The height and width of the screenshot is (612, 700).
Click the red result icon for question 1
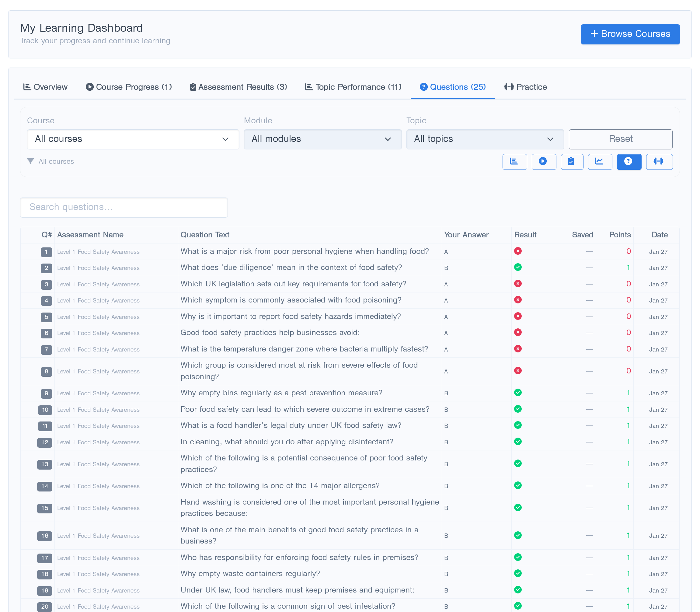point(518,251)
